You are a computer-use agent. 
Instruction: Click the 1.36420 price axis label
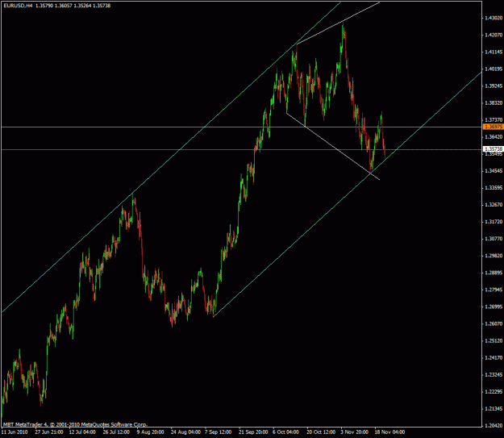tap(494, 137)
